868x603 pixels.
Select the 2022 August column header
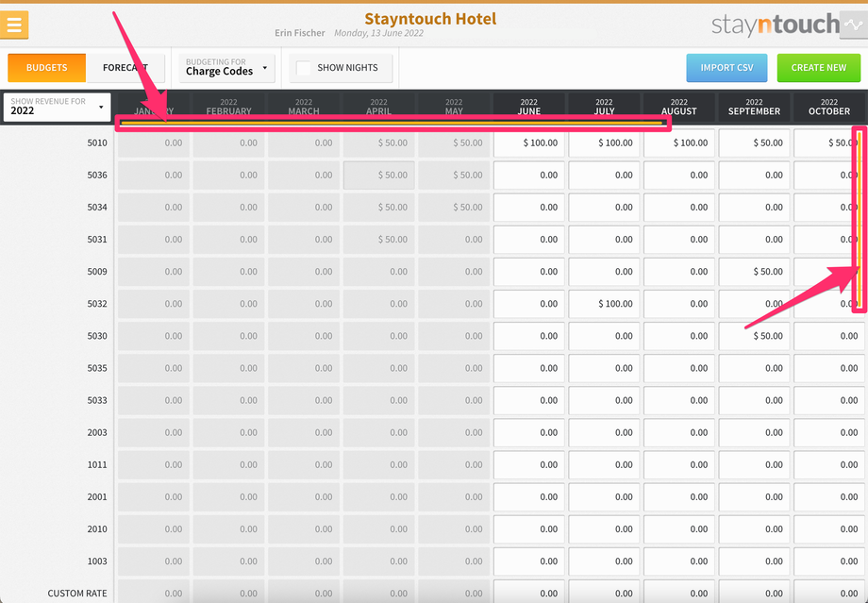coord(679,107)
